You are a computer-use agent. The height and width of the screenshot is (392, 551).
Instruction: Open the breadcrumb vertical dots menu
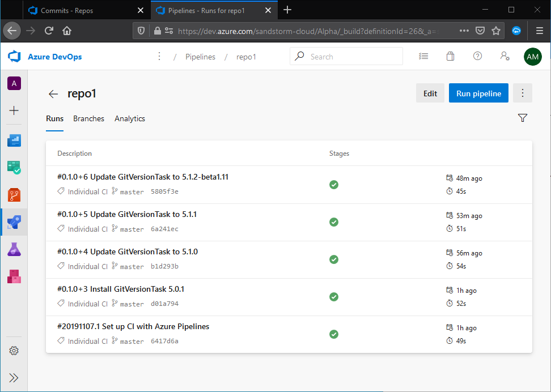(159, 56)
